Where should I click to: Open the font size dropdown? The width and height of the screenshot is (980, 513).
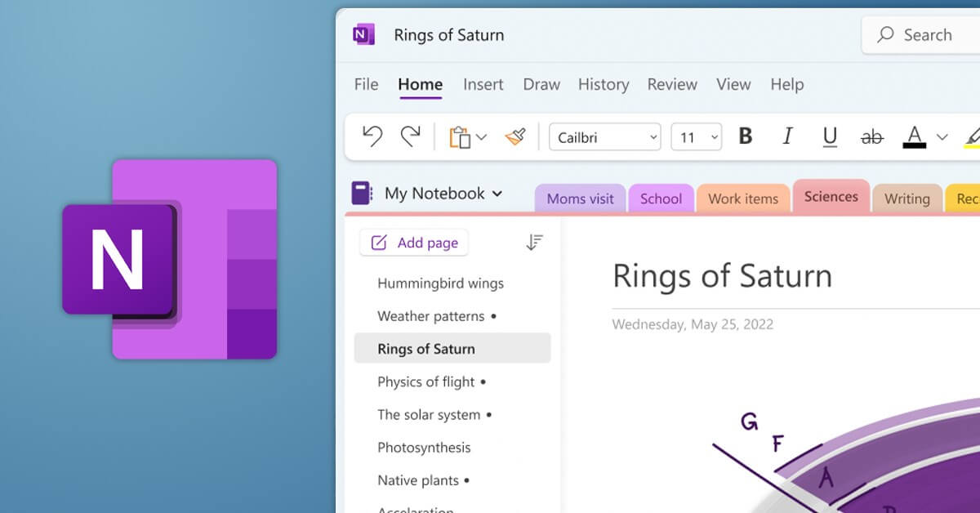click(x=714, y=136)
